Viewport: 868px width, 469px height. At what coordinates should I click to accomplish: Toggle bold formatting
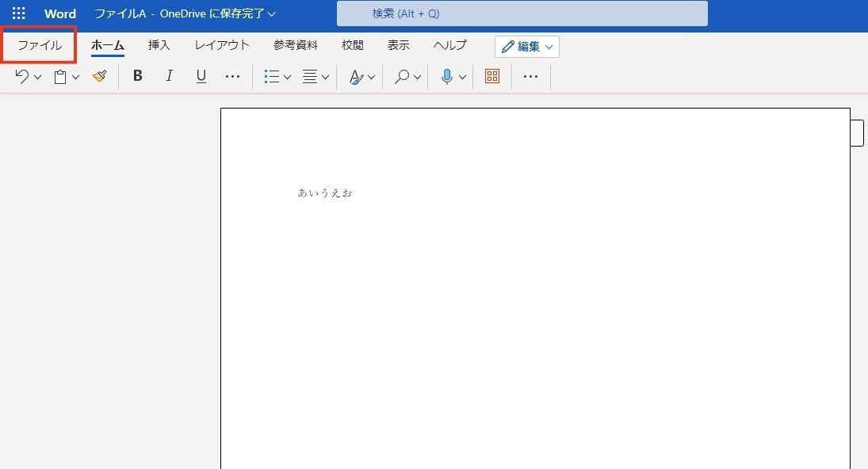[x=138, y=76]
